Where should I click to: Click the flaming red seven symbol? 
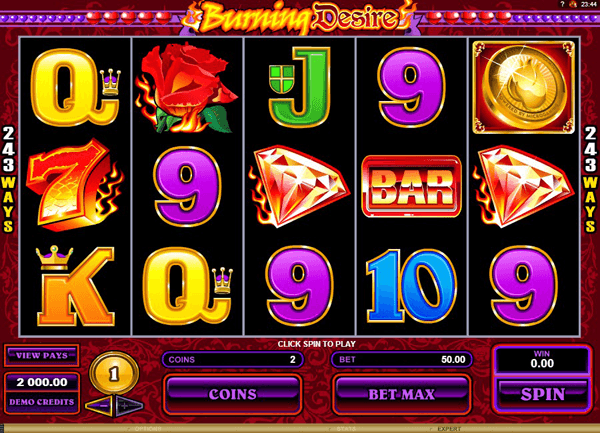tap(75, 185)
